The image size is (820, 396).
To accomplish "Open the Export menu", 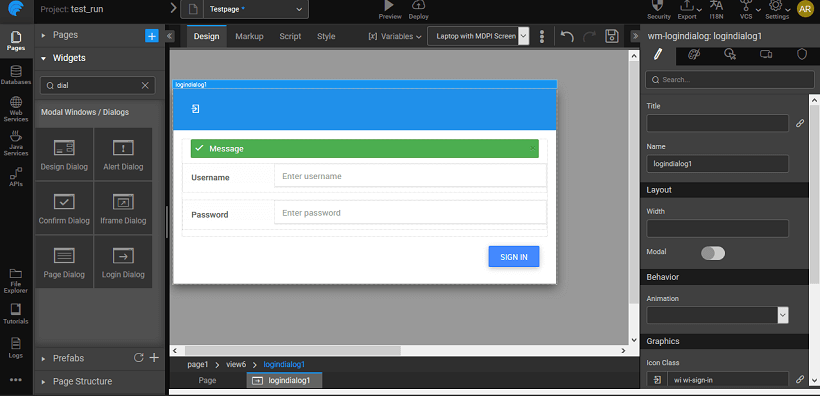I will (689, 10).
